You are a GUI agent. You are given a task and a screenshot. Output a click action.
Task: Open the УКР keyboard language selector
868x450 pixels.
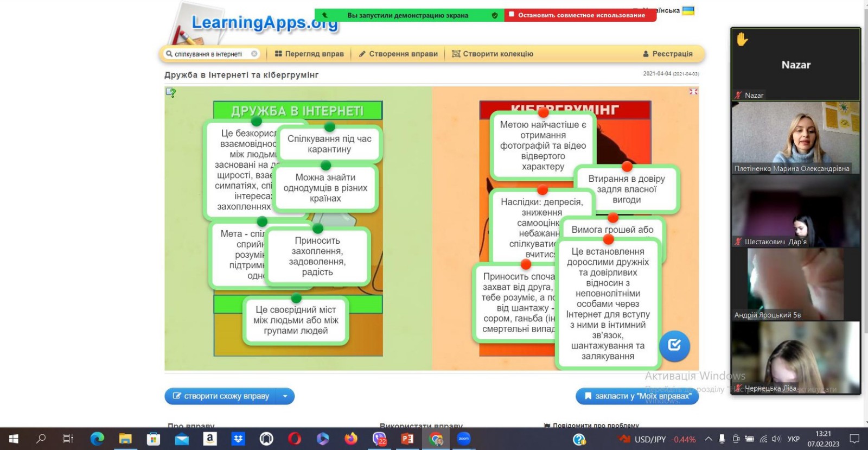793,439
